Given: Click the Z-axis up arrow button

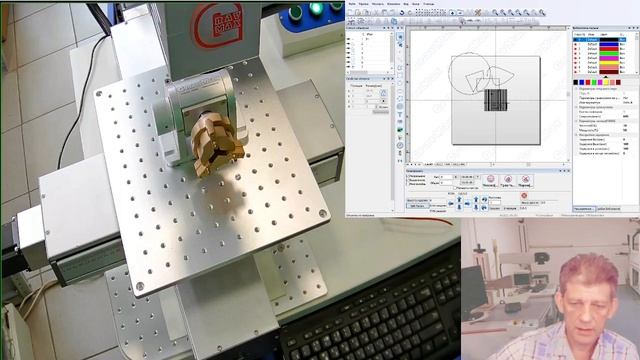Looking at the screenshot, I should pyautogui.click(x=476, y=199).
